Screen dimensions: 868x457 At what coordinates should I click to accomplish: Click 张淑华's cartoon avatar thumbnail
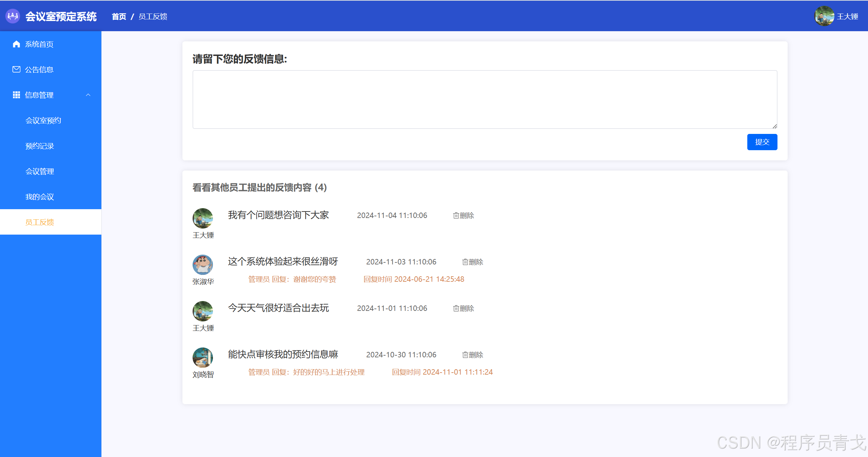click(203, 265)
